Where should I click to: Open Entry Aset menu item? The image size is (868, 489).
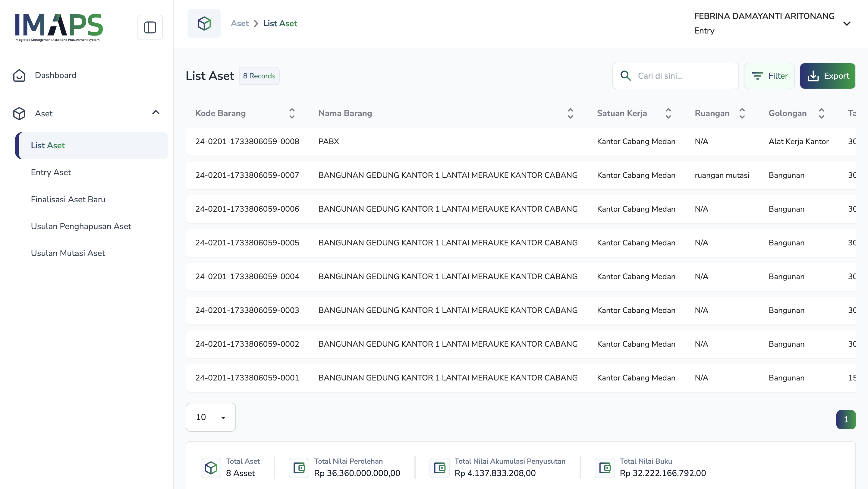[x=51, y=172]
